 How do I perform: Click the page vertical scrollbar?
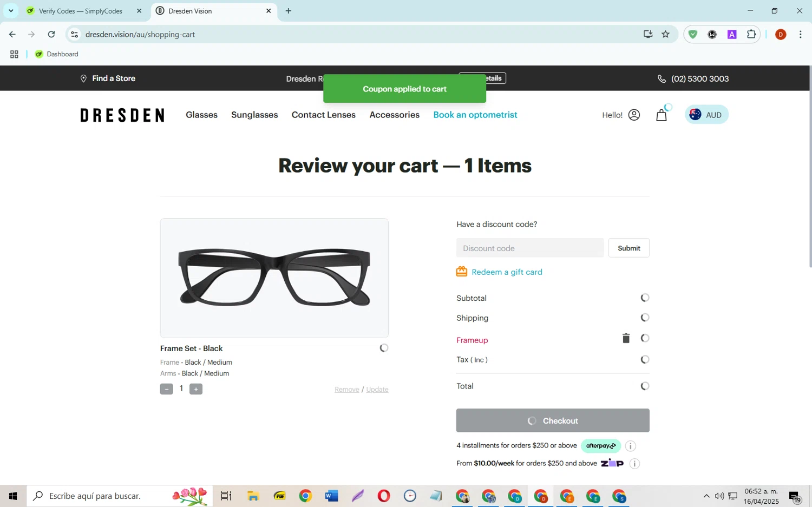coord(809,167)
